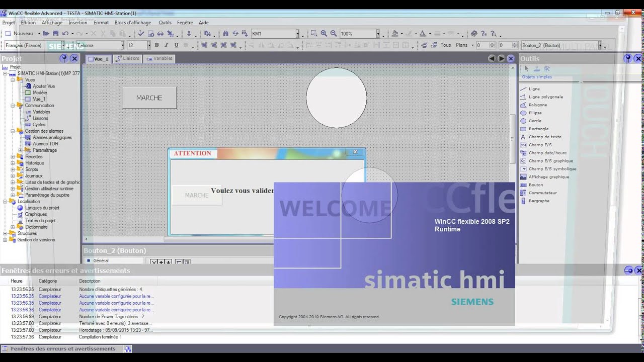The image size is (644, 362).
Task: Open the Projet menu
Action: 9,23
